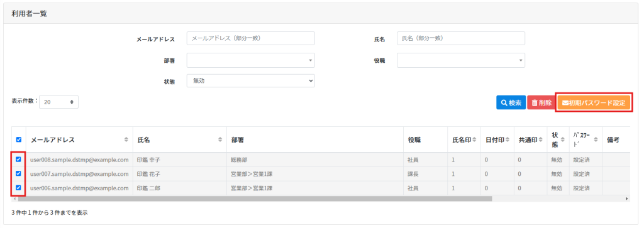Click the red 削除 delete button

(x=541, y=102)
